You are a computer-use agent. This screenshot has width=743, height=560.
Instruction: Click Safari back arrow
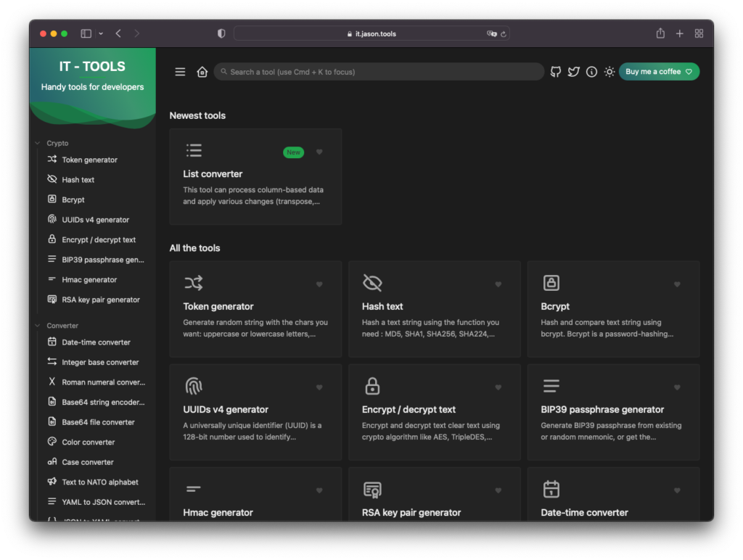click(118, 33)
